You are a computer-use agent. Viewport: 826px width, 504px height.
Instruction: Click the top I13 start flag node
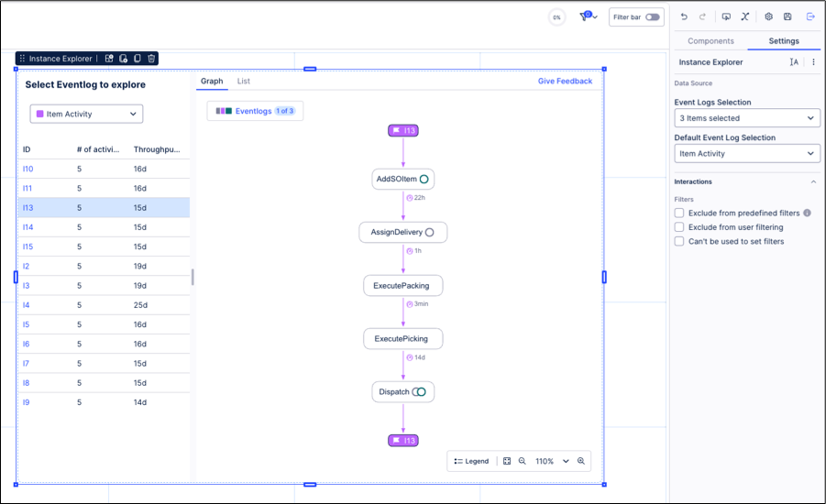point(403,131)
